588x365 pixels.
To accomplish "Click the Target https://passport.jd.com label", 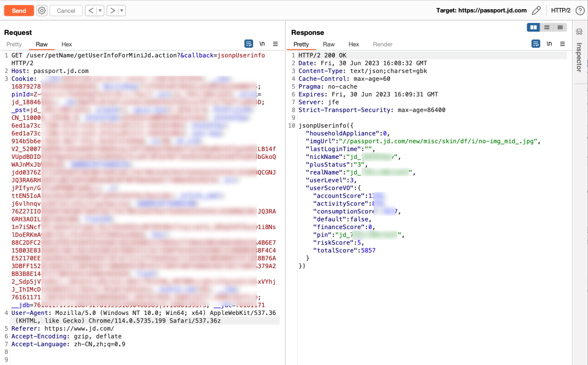I will click(481, 10).
